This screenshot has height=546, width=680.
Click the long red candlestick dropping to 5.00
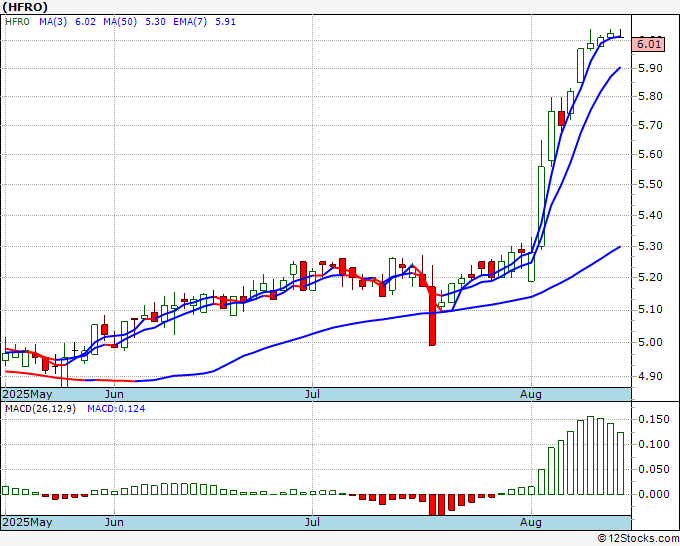coord(432,316)
